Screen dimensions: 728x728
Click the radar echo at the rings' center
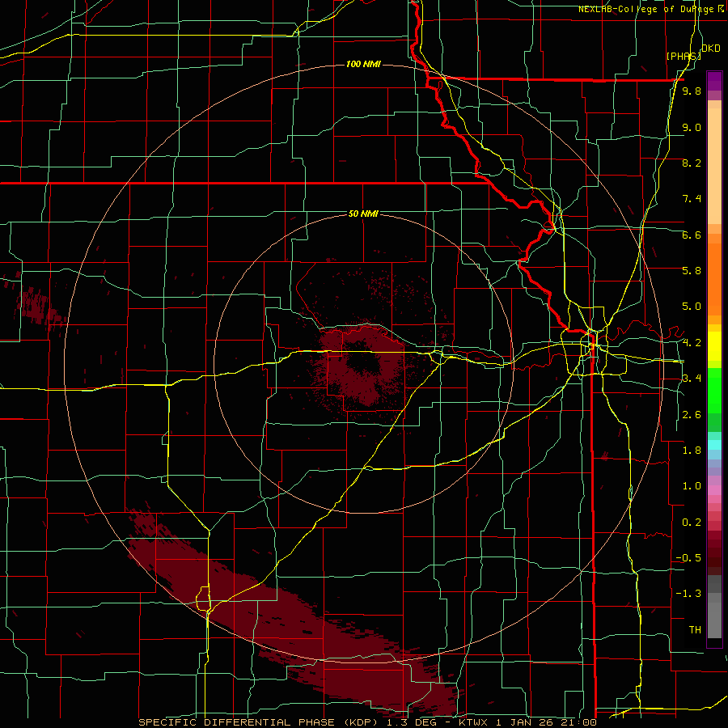pos(363,365)
